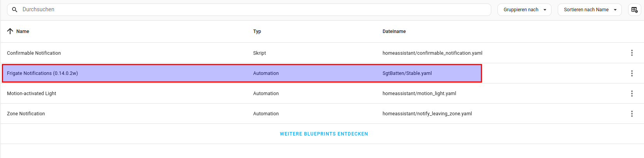
Task: Click the homeassistant/motion_light.yaml filename cell
Action: click(x=419, y=94)
